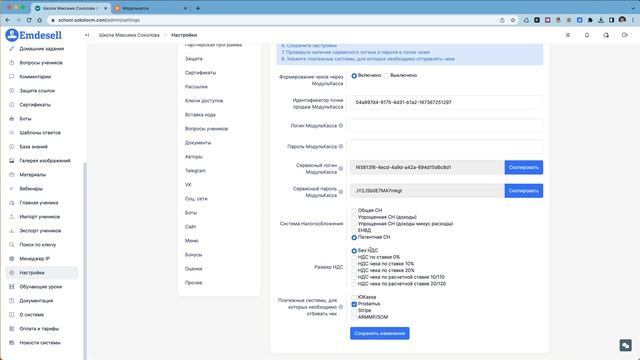
Task: Open Защита settings section
Action: point(193,59)
